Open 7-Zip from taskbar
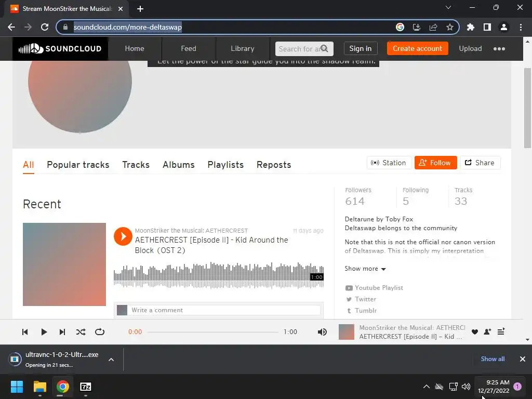Screen dimensions: 532x399 86,387
